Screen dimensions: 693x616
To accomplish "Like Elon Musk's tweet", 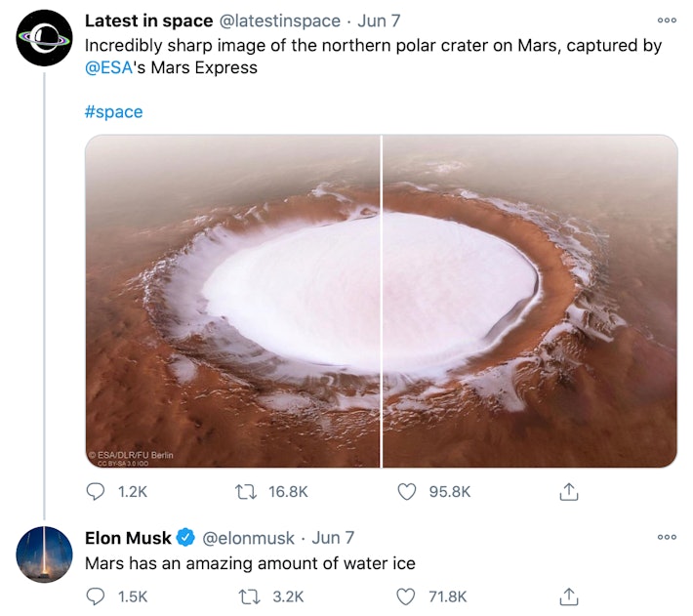I will [x=407, y=595].
